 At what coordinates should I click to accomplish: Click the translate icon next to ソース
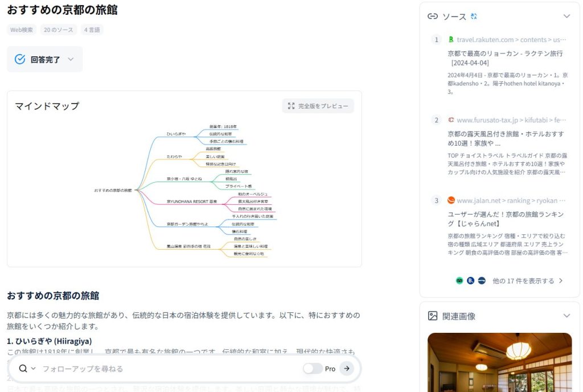pos(474,16)
